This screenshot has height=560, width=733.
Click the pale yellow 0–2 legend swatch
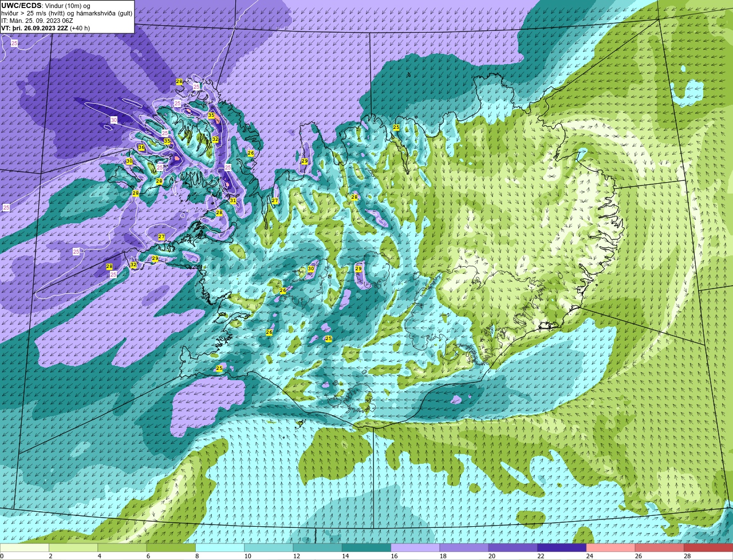click(25, 547)
